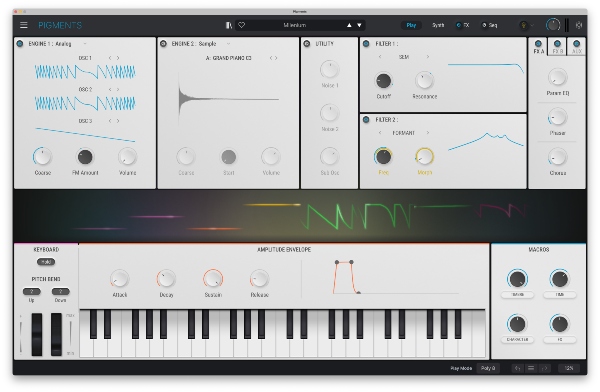The width and height of the screenshot is (600, 392).
Task: Select the previous preset with the up arrow
Action: tap(349, 25)
